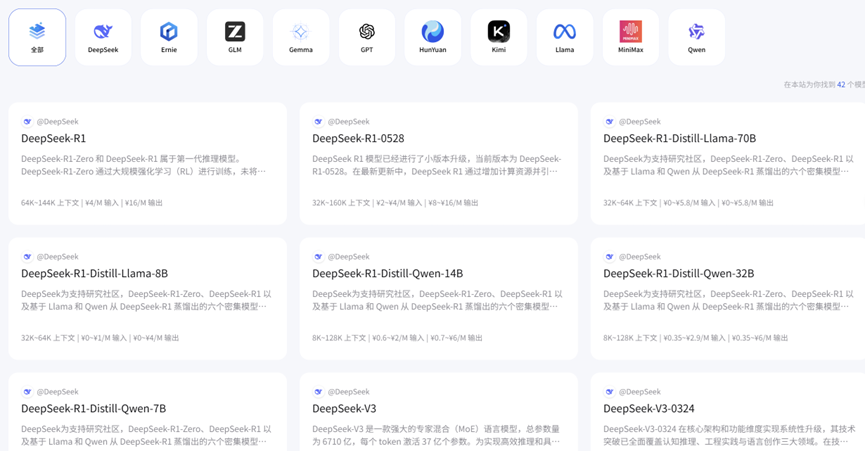Click DeepSeek logo on DeepSeek-R1 card
Screen dimensions: 865x451
[27, 121]
